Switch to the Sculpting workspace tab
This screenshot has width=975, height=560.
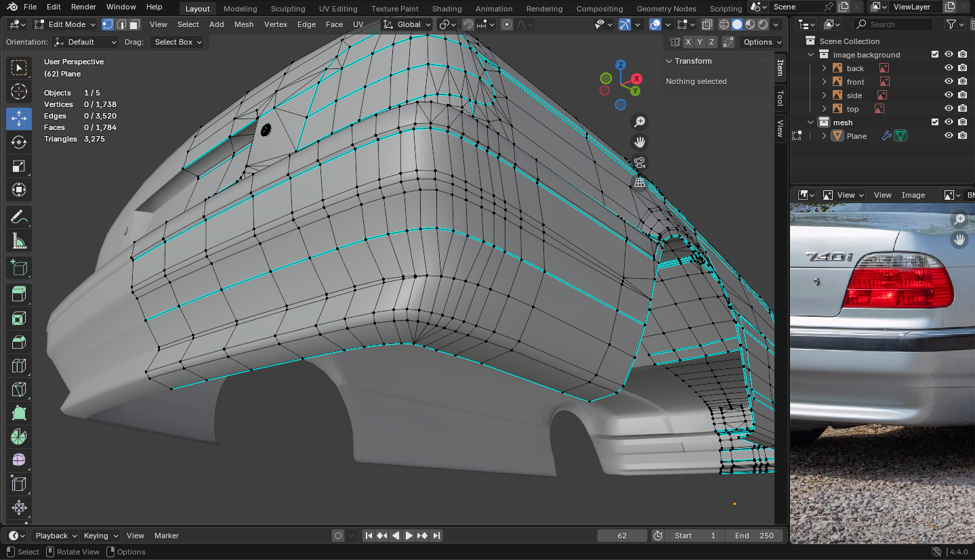click(288, 9)
